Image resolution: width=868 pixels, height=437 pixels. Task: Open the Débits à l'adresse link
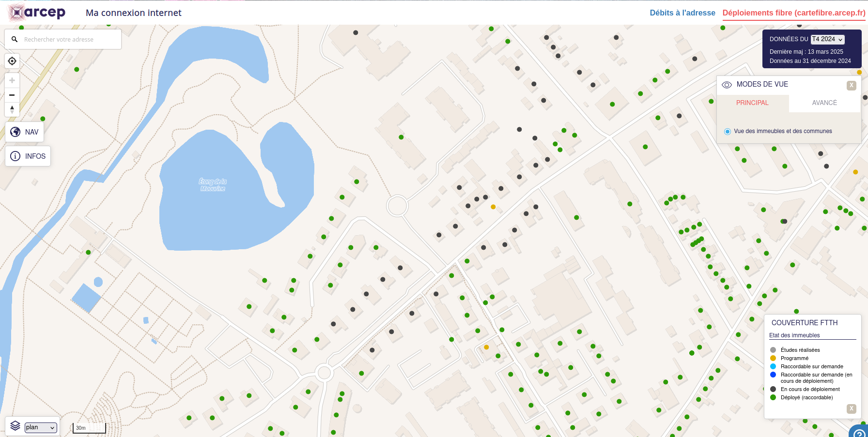[682, 13]
